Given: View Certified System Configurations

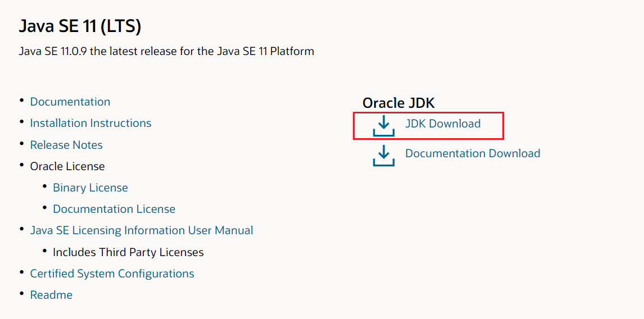Looking at the screenshot, I should pyautogui.click(x=112, y=274).
